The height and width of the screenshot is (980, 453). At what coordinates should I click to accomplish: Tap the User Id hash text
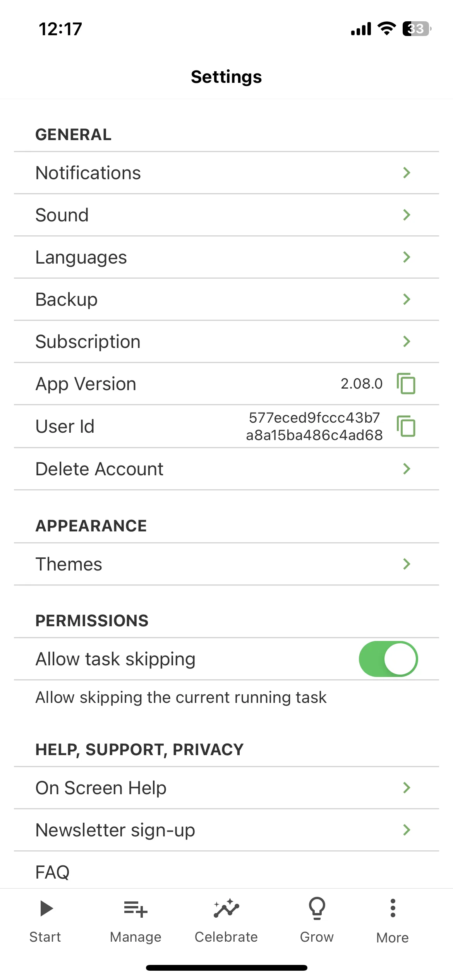click(314, 427)
